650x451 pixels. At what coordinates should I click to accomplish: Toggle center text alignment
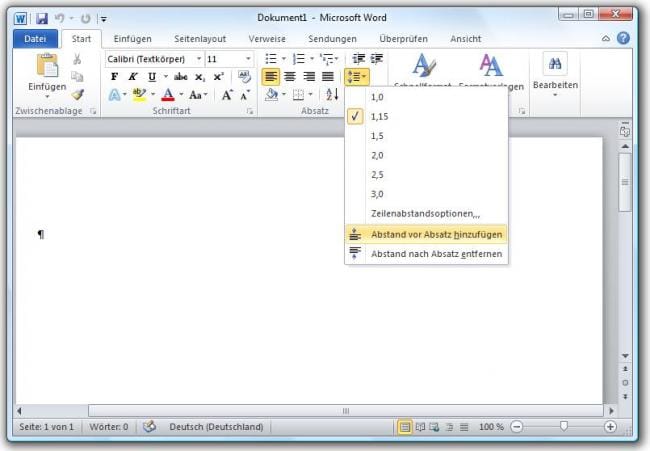(289, 77)
